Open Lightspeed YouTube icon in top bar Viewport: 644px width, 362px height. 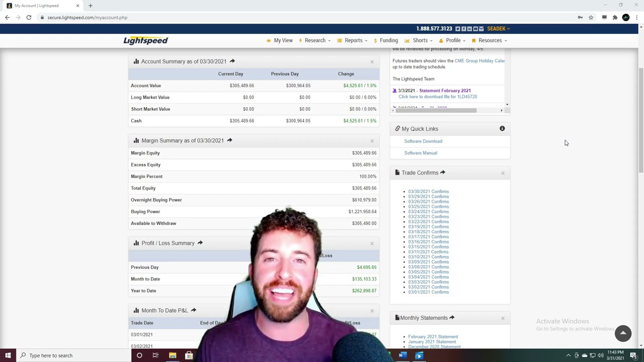coord(475,29)
